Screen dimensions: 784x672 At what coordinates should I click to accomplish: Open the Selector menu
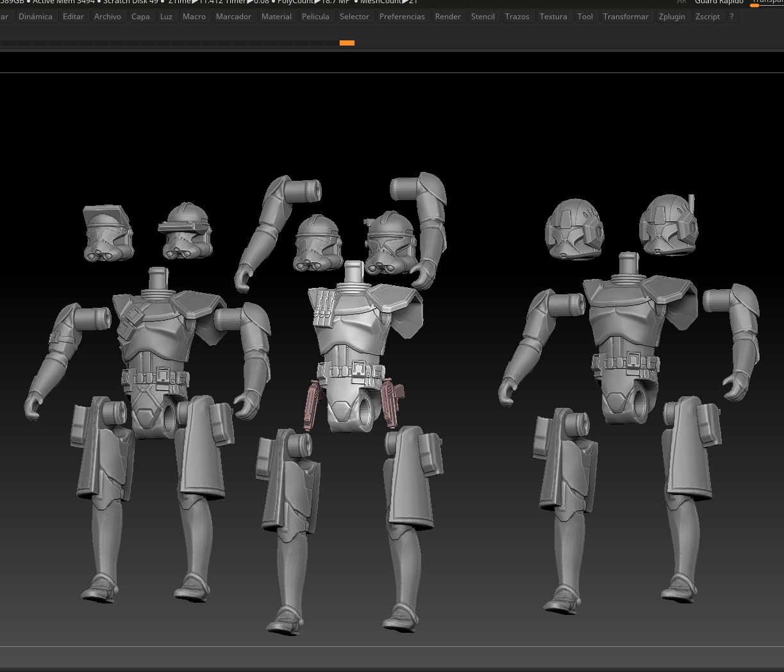(x=354, y=16)
